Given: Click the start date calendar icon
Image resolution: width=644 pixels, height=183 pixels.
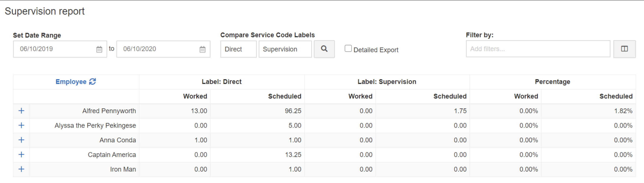Looking at the screenshot, I should [x=99, y=49].
